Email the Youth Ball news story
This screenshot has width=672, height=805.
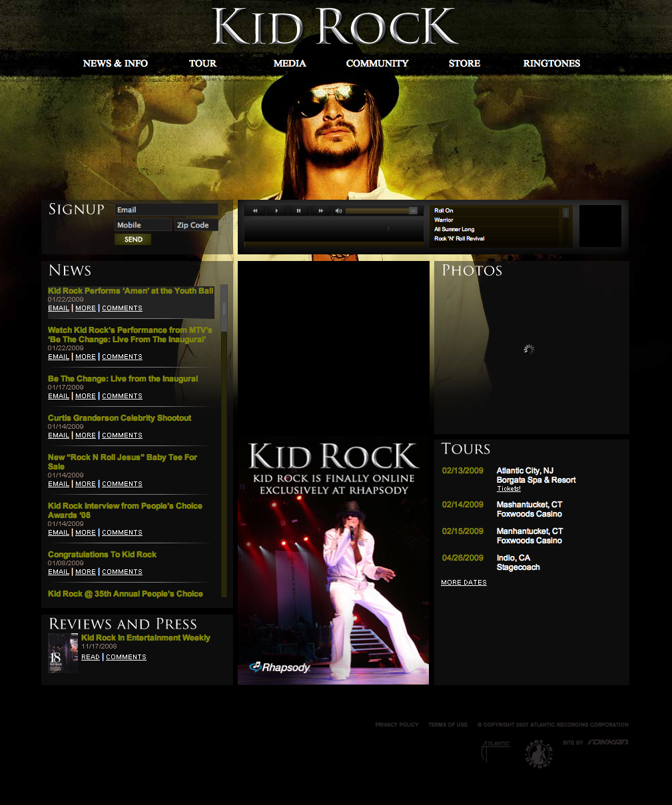59,308
